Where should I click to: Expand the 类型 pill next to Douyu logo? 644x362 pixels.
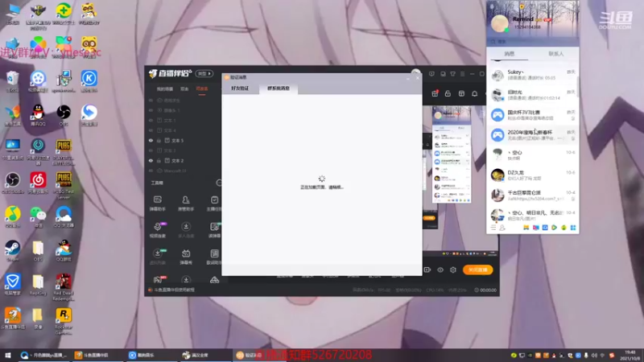click(204, 73)
